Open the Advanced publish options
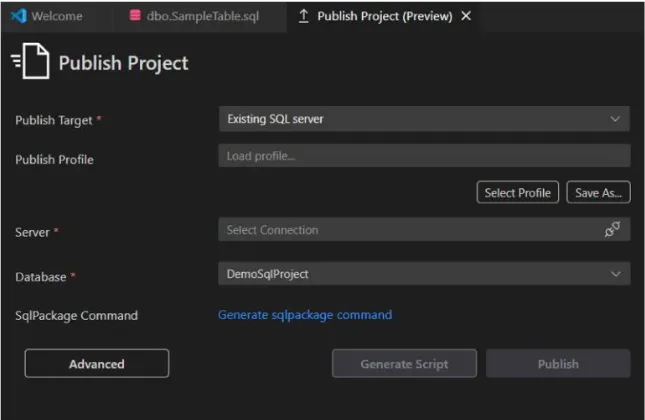Viewport: 645px width, 420px height. click(x=97, y=364)
